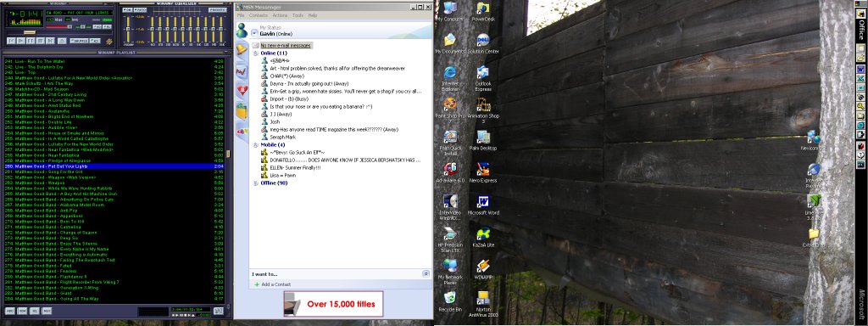Open the Ad-aware 6.0 desktop icon
The width and height of the screenshot is (868, 326).
pos(450,172)
